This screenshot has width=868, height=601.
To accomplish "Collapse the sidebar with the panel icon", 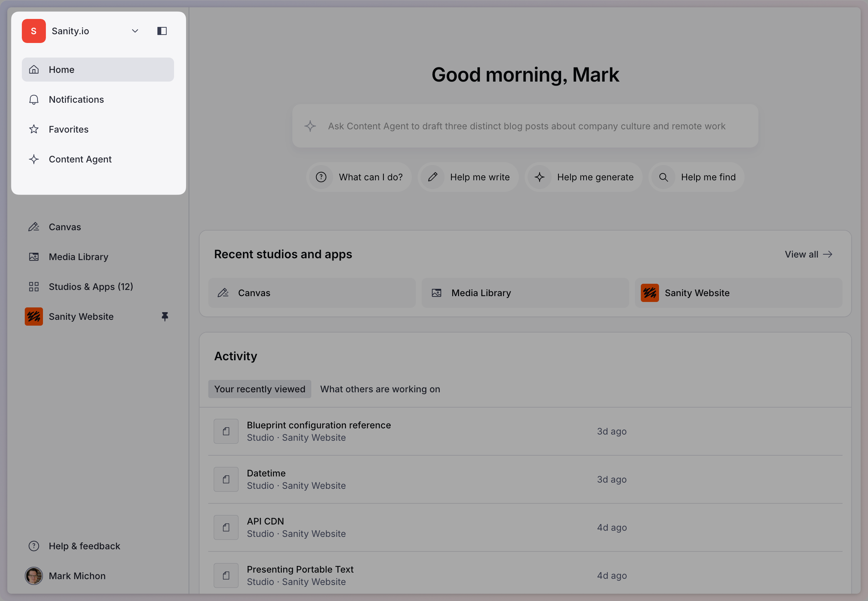I will pos(162,31).
